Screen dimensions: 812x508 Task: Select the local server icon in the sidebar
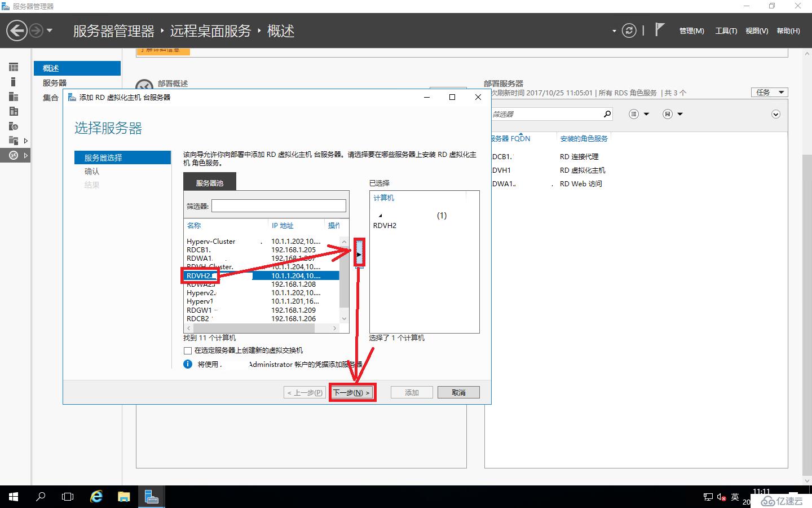[14, 82]
